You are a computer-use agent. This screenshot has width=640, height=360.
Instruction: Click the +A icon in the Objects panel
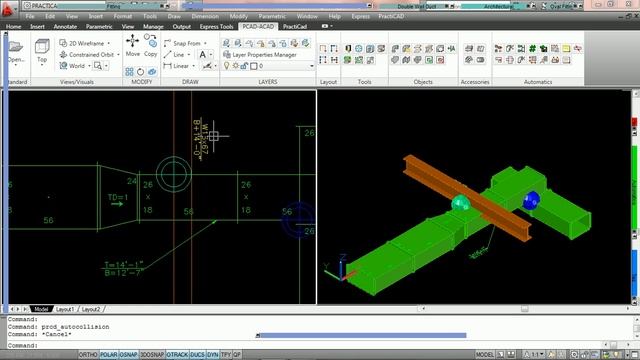pyautogui.click(x=451, y=49)
